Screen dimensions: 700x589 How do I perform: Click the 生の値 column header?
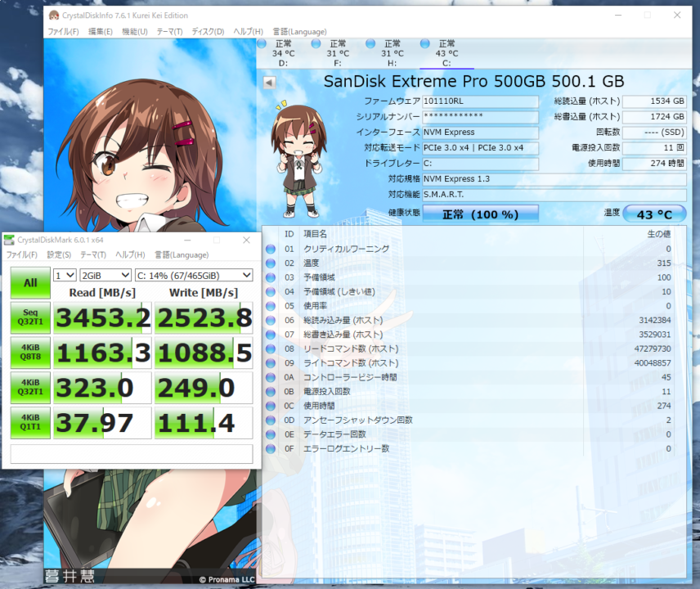(x=659, y=234)
